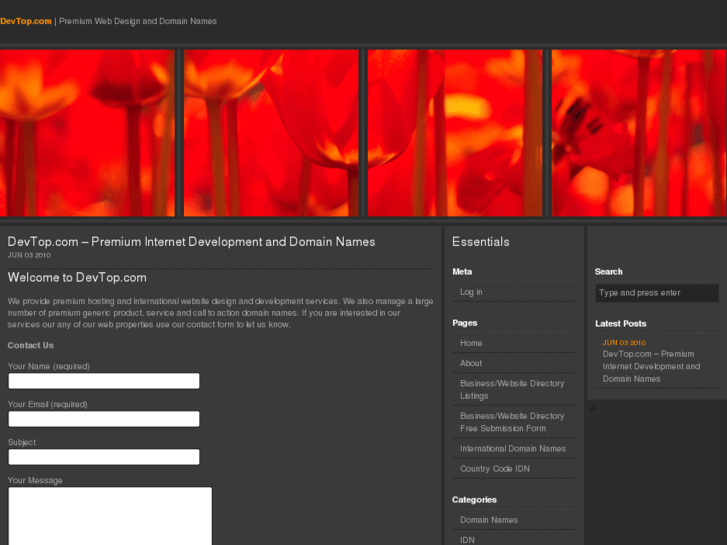The width and height of the screenshot is (727, 545).
Task: Open the About page link
Action: coord(471,363)
